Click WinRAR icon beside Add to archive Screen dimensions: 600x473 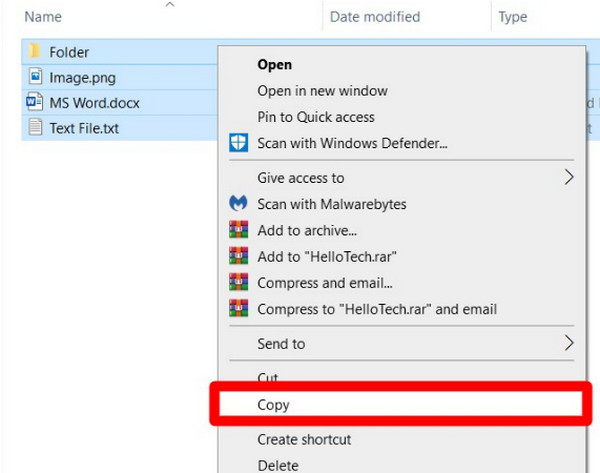238,231
